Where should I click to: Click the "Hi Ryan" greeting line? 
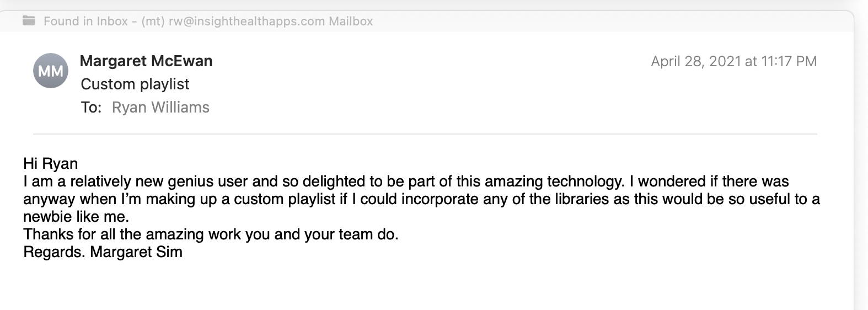click(51, 163)
